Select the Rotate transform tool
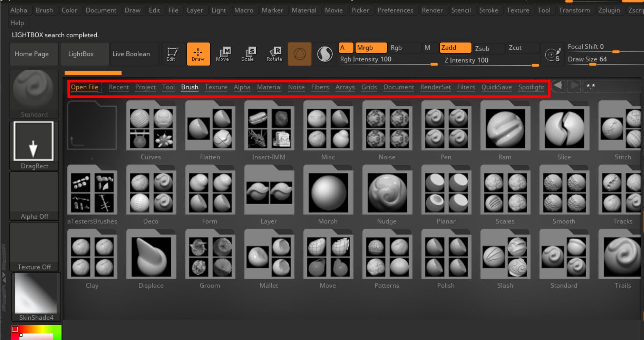This screenshot has width=644, height=340. coord(274,54)
